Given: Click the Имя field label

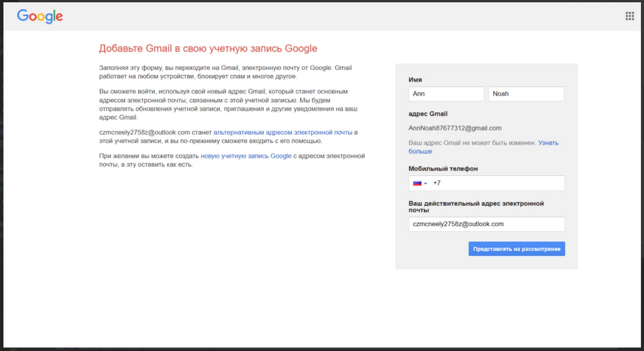Looking at the screenshot, I should [x=415, y=80].
